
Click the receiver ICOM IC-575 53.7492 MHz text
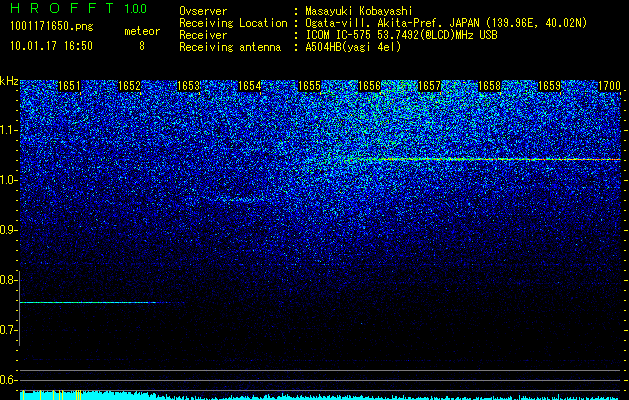click(x=401, y=35)
